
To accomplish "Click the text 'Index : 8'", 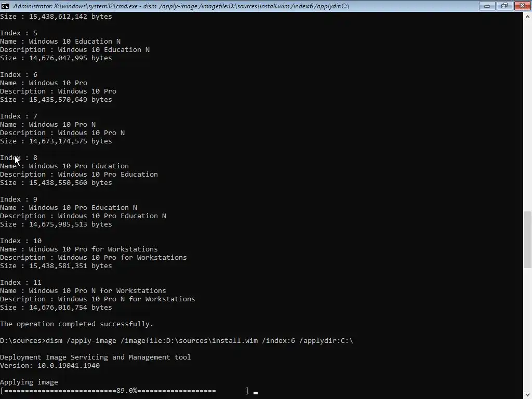I will (19, 158).
